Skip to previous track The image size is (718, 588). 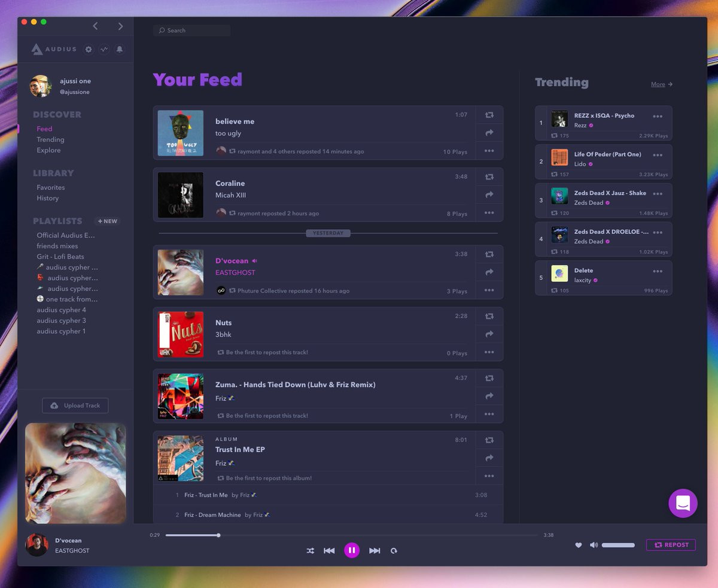[x=329, y=550]
